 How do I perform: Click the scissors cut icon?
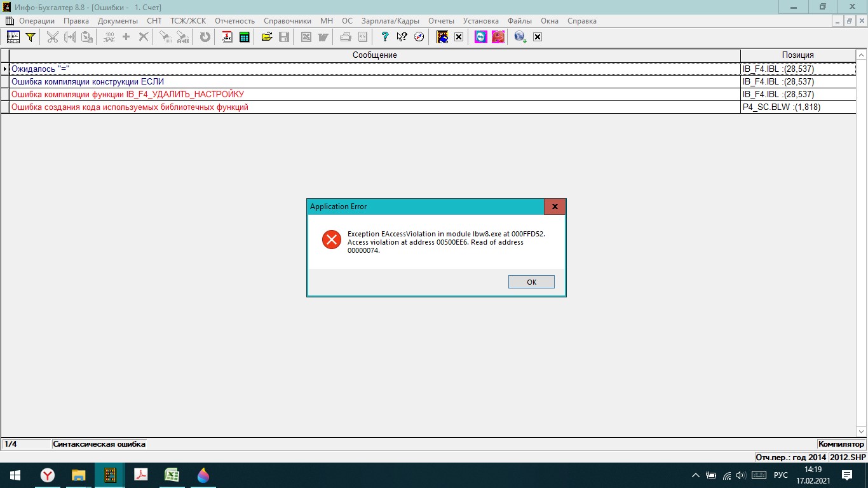coord(52,37)
